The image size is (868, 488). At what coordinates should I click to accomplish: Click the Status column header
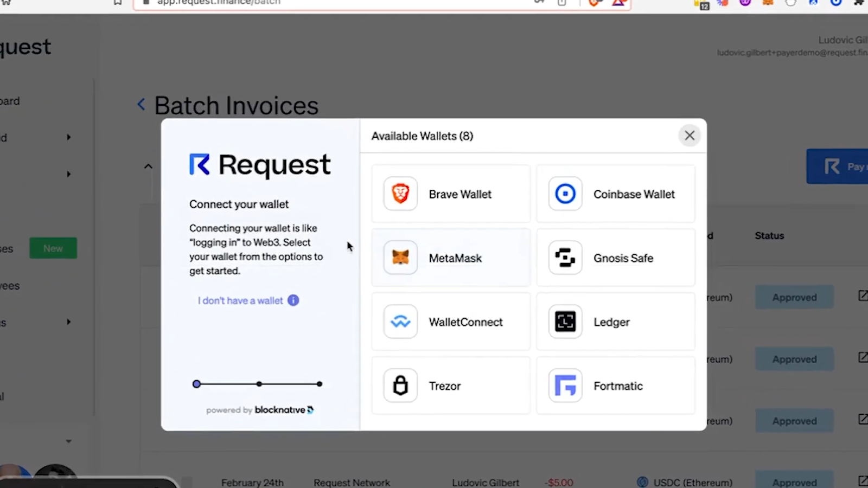(769, 236)
